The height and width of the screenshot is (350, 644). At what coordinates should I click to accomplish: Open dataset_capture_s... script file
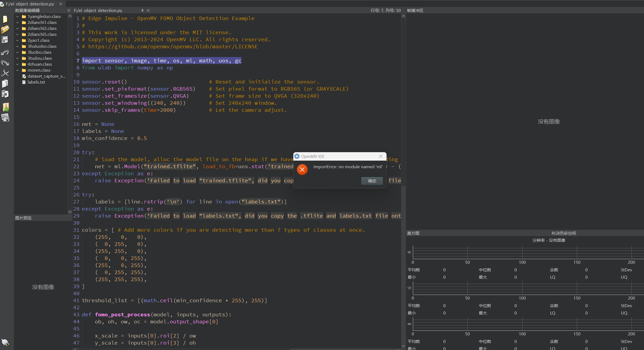[44, 76]
